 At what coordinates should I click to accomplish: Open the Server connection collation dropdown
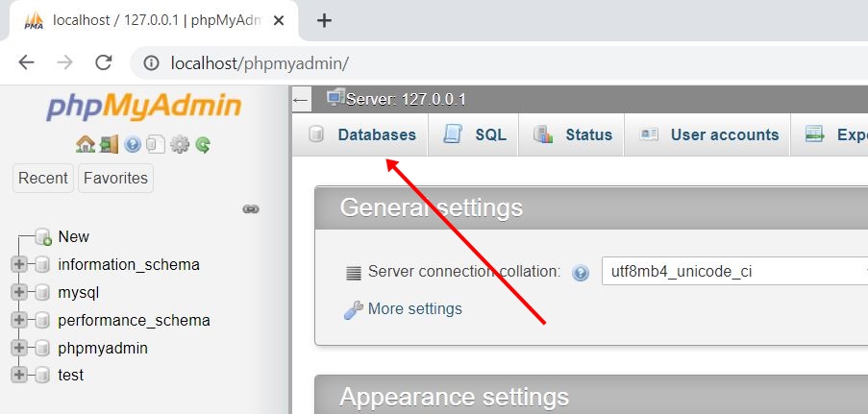(x=734, y=272)
